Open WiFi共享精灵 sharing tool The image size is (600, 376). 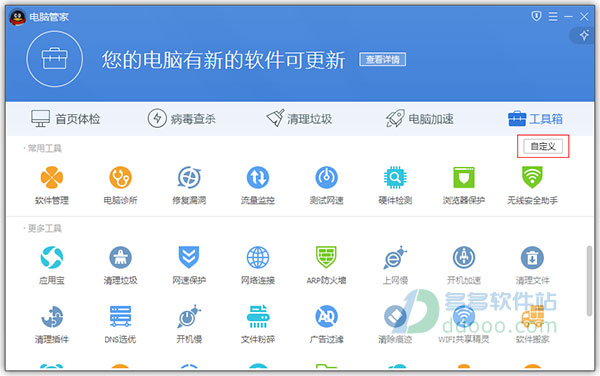pos(464,324)
